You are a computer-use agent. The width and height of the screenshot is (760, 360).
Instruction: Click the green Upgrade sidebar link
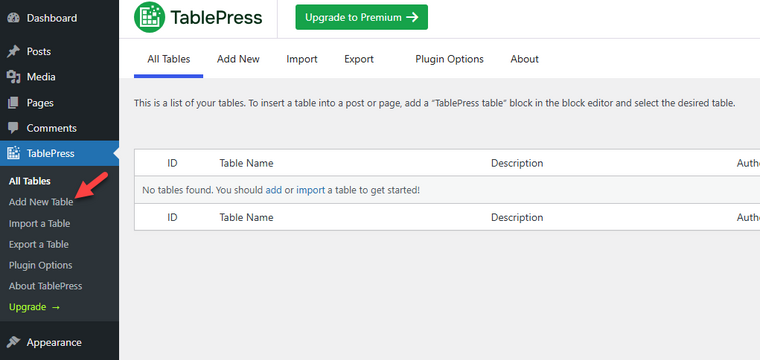click(34, 307)
